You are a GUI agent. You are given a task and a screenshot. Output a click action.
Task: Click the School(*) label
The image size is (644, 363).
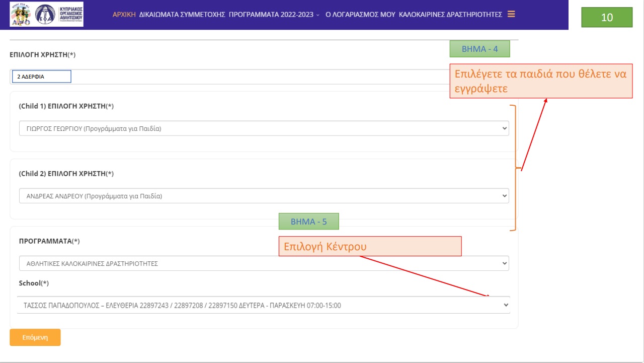coord(34,283)
